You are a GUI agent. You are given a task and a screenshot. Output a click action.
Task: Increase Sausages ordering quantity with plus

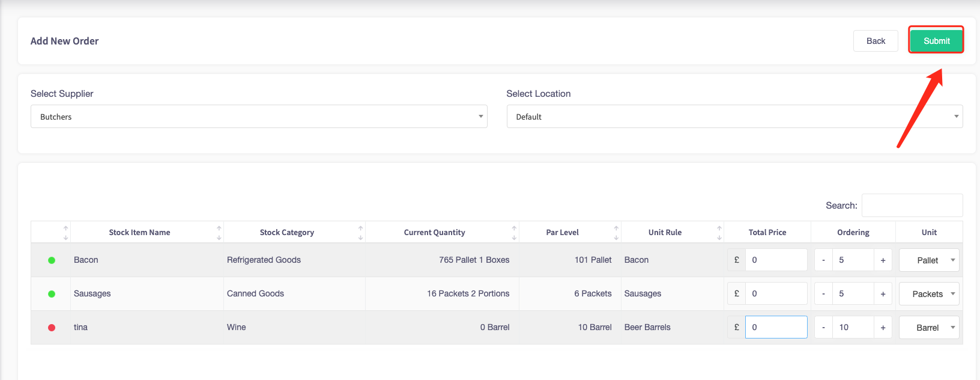point(883,294)
